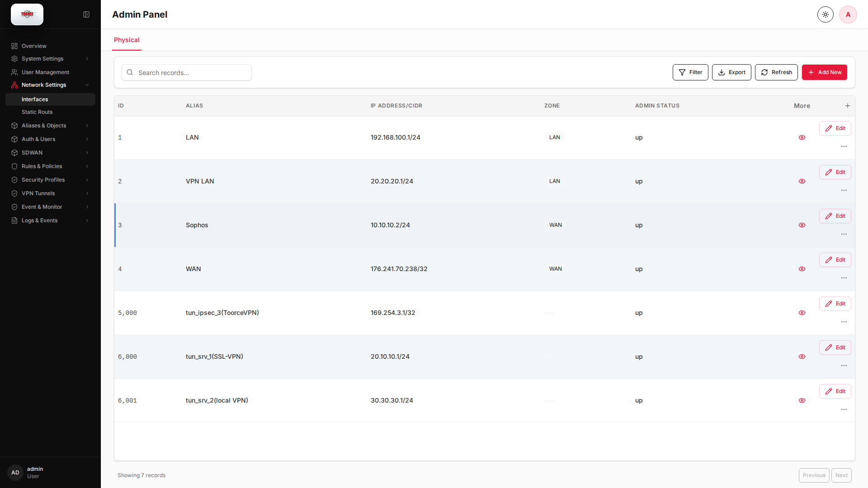The height and width of the screenshot is (488, 868).
Task: Toggle eye icon for tun_ipsec_3(ToorceVPN)
Action: (x=802, y=313)
